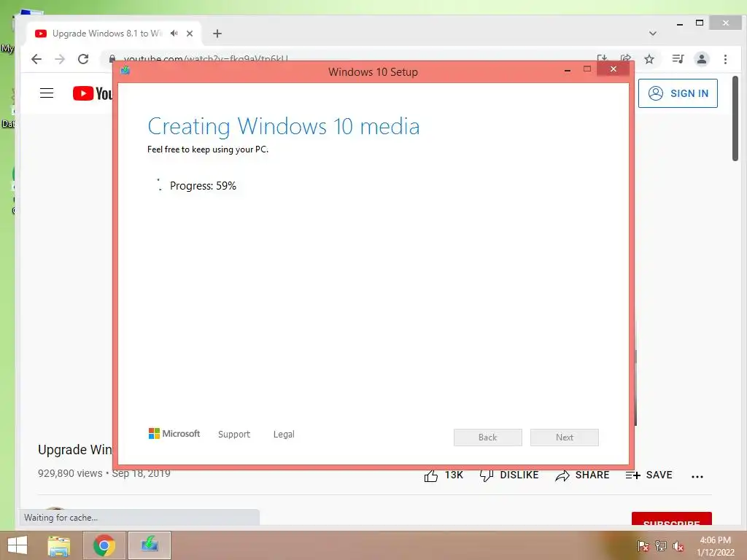Mute the tab audio speaker icon
The height and width of the screenshot is (560, 747).
pyautogui.click(x=174, y=34)
